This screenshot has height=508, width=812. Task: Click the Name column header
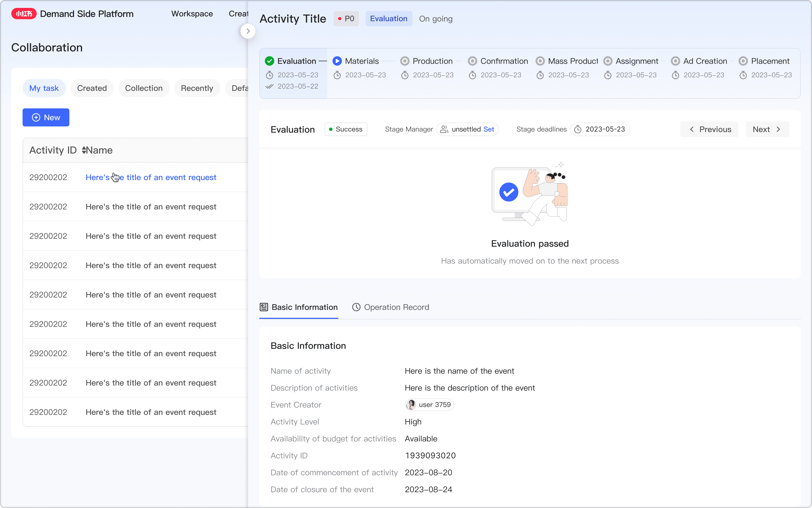click(x=99, y=150)
